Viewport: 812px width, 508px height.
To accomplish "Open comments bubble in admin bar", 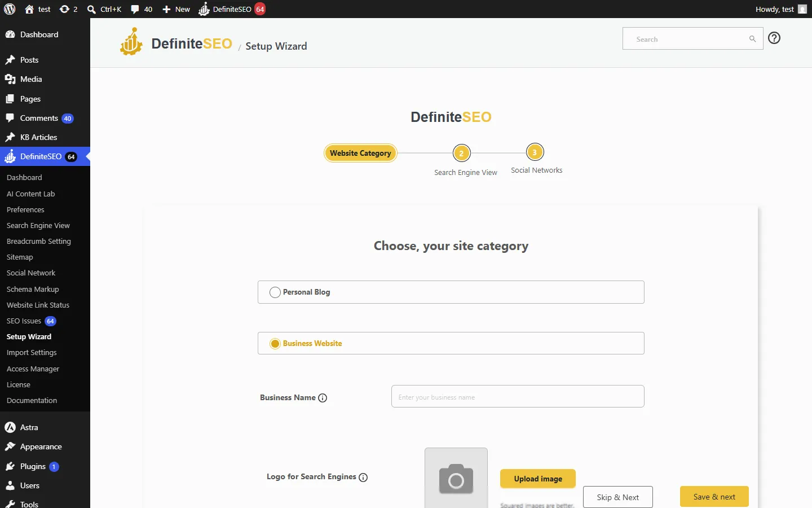I will click(142, 9).
